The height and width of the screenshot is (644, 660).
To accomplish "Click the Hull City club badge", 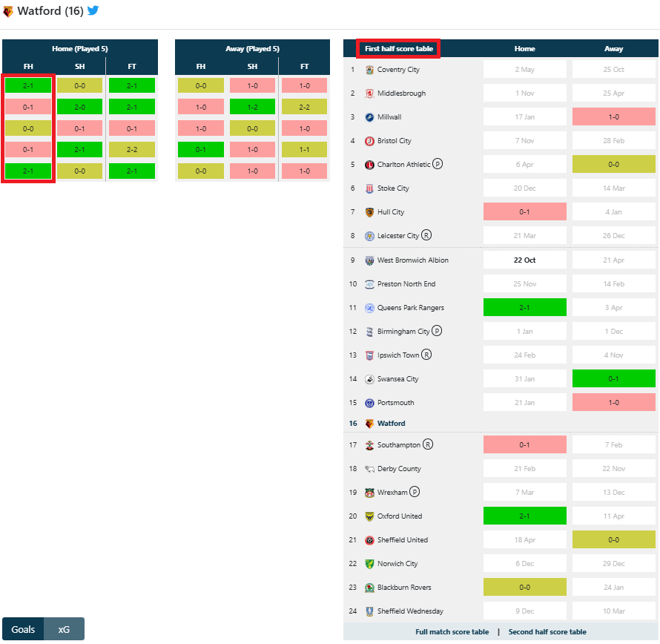I will 369,212.
